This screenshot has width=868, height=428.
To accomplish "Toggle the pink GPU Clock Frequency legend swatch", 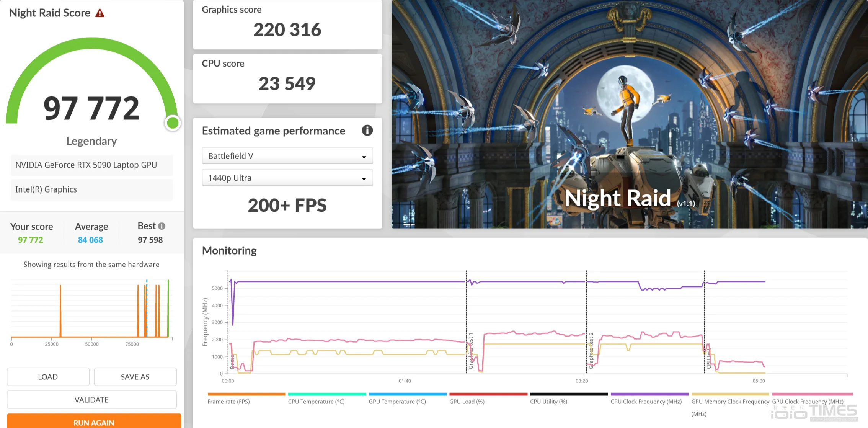I will (813, 394).
